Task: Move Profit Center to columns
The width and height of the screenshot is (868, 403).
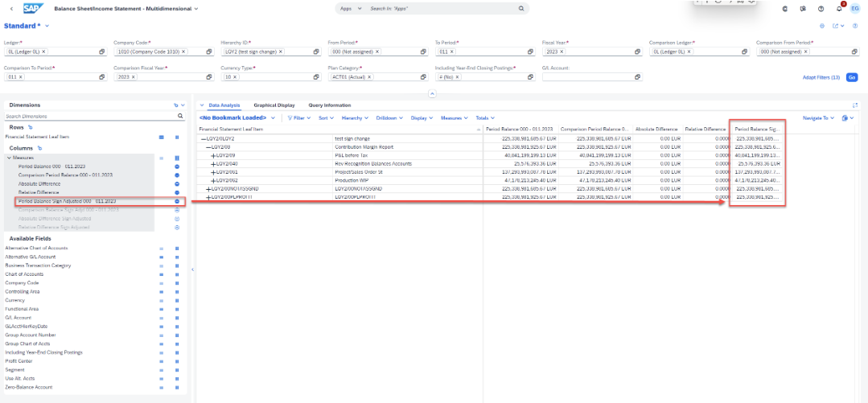Action: click(177, 361)
